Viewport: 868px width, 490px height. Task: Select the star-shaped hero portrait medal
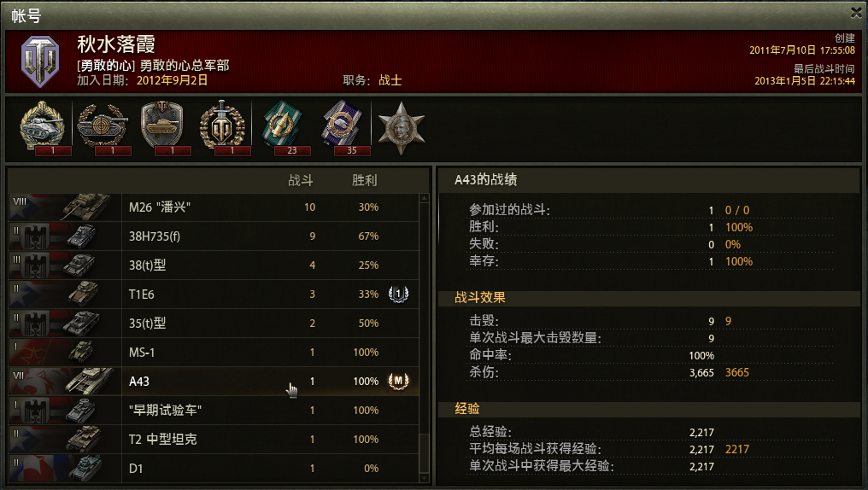402,128
